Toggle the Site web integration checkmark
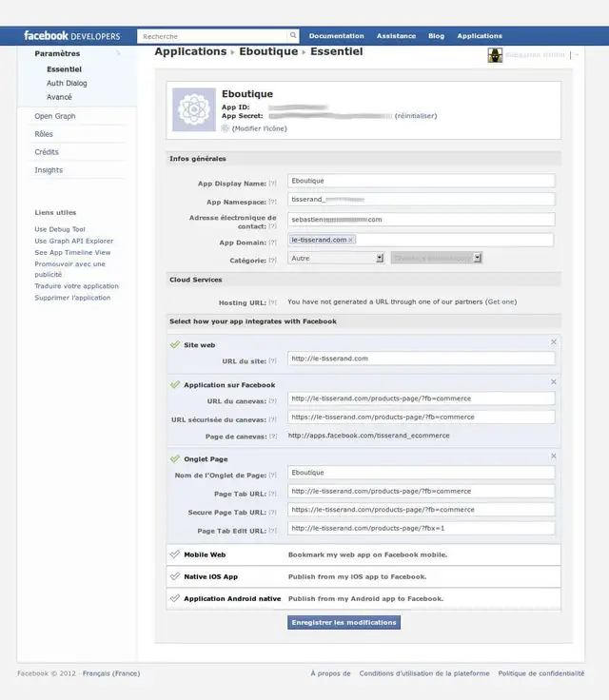Image resolution: width=609 pixels, height=700 pixels. click(175, 344)
